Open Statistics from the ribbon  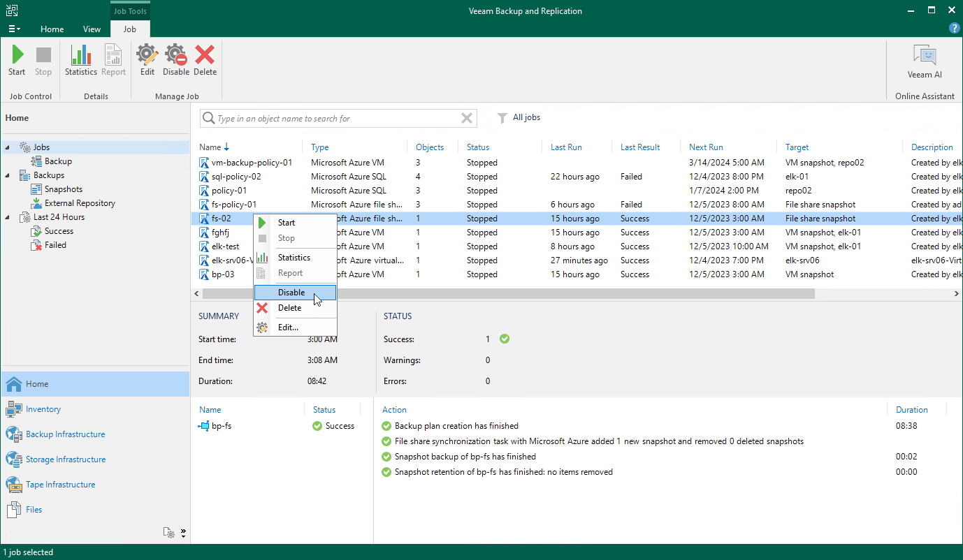pos(81,61)
